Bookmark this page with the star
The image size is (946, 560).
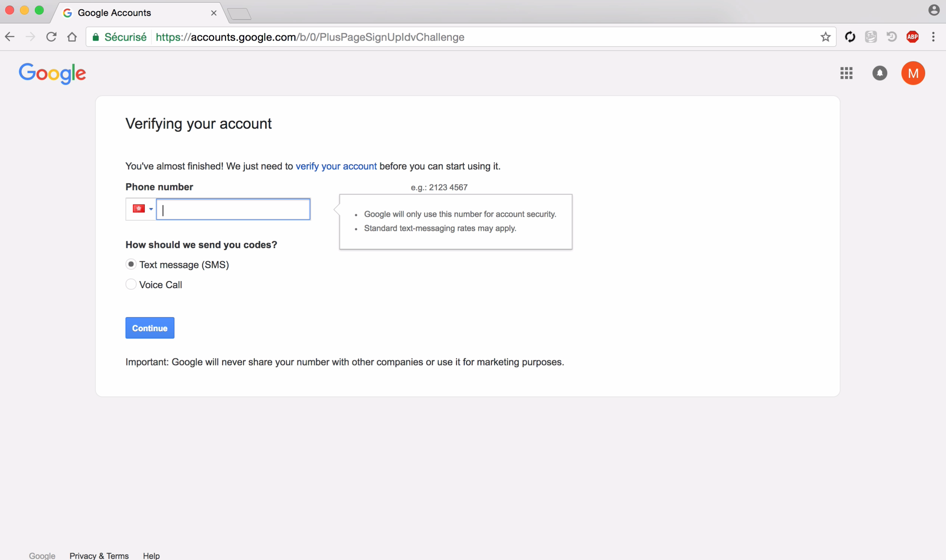(825, 36)
